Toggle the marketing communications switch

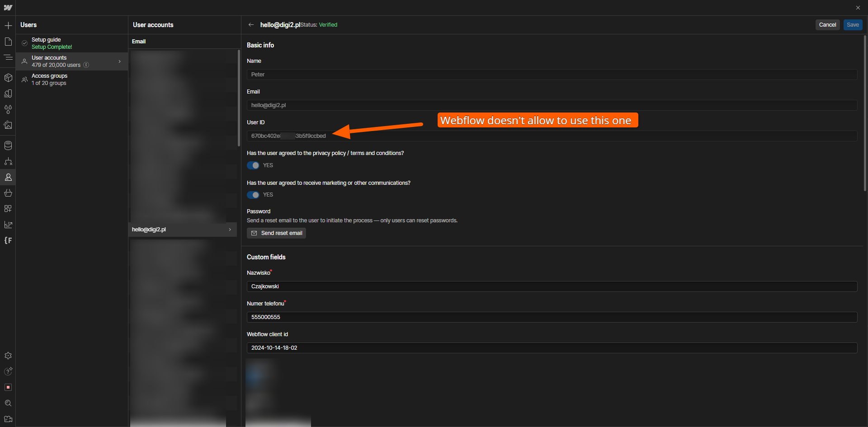click(x=253, y=195)
